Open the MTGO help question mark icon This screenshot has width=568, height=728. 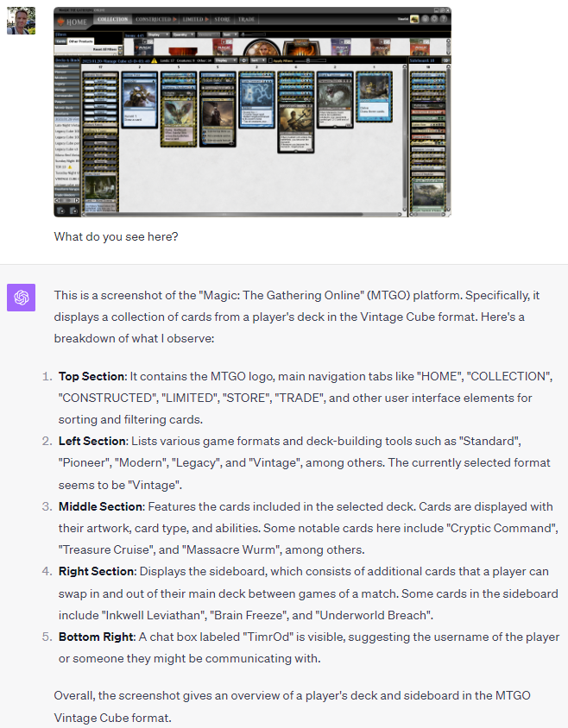click(x=444, y=19)
